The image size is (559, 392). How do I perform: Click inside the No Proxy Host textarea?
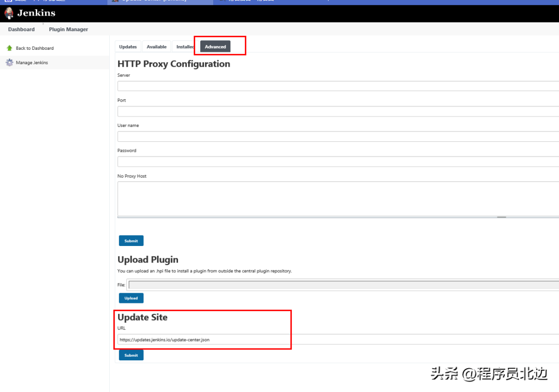pos(338,199)
